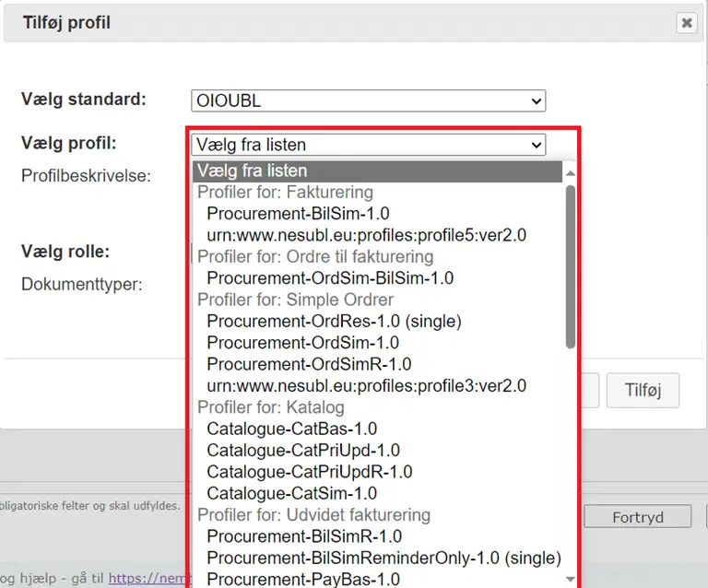
Task: Pick Catalogue-CatPriUpdR-1.0 from the list
Action: (x=309, y=472)
